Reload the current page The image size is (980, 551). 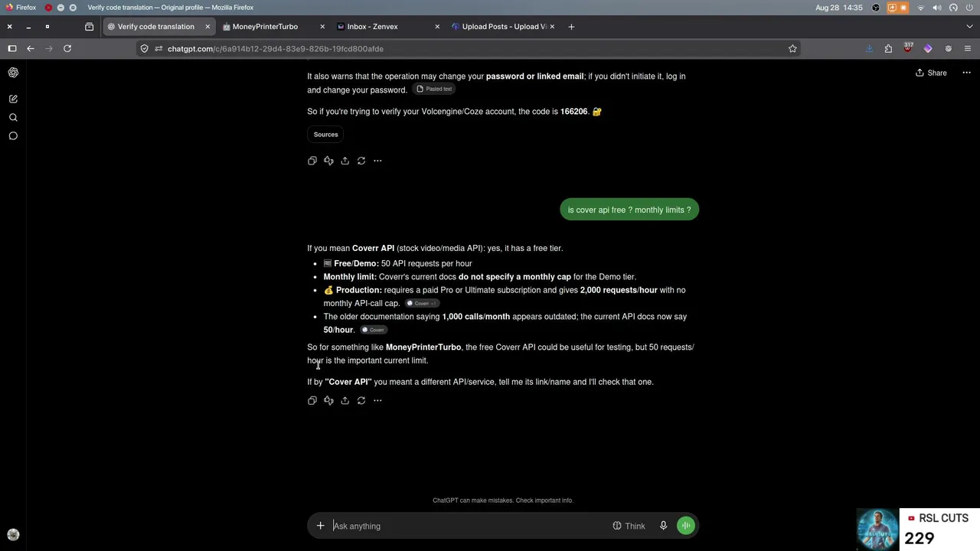click(x=67, y=49)
